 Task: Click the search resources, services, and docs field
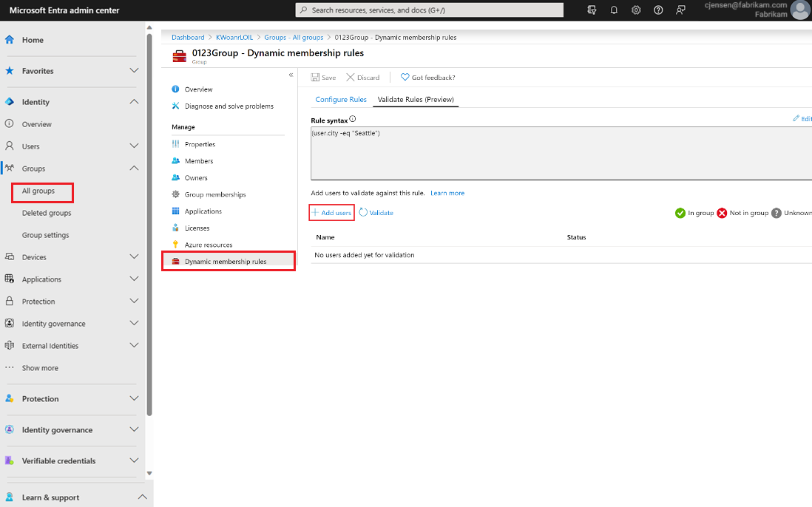tap(430, 10)
